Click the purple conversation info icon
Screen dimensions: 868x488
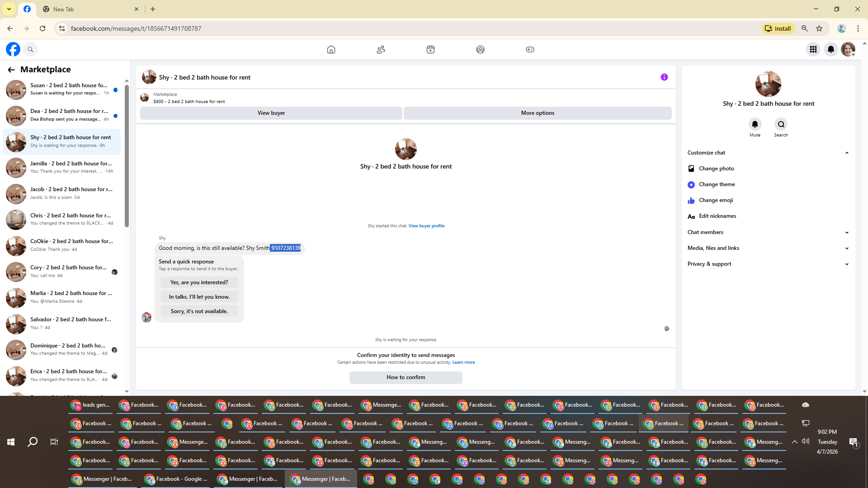click(x=664, y=77)
